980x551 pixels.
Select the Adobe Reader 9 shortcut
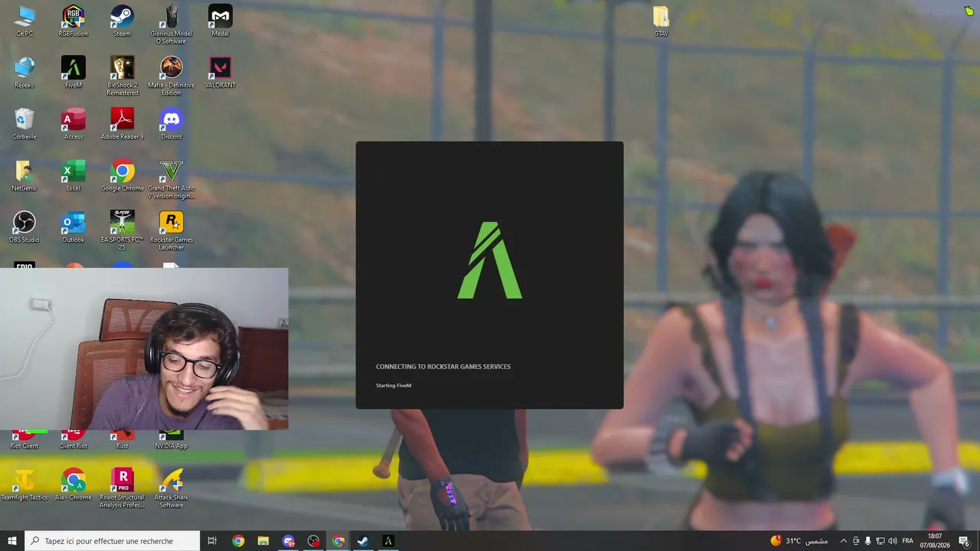coord(122,124)
